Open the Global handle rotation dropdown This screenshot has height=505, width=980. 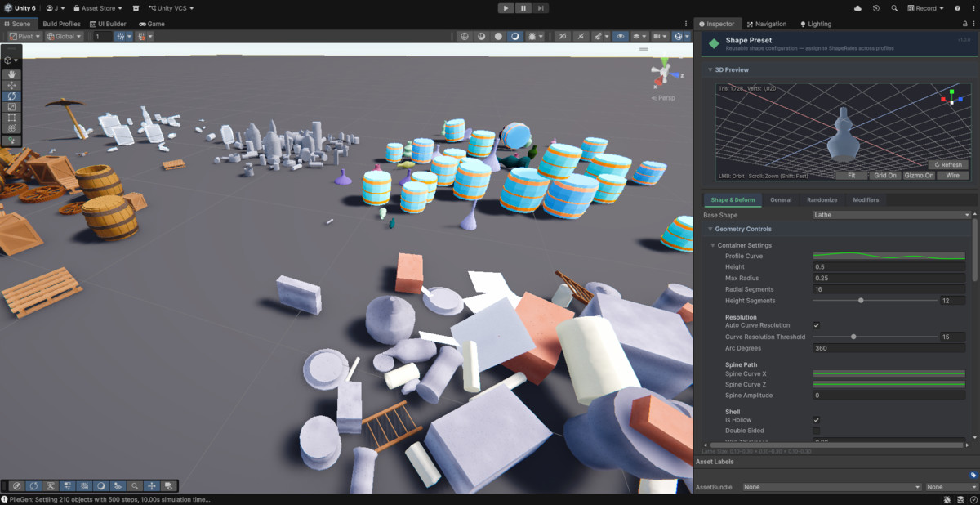(64, 36)
